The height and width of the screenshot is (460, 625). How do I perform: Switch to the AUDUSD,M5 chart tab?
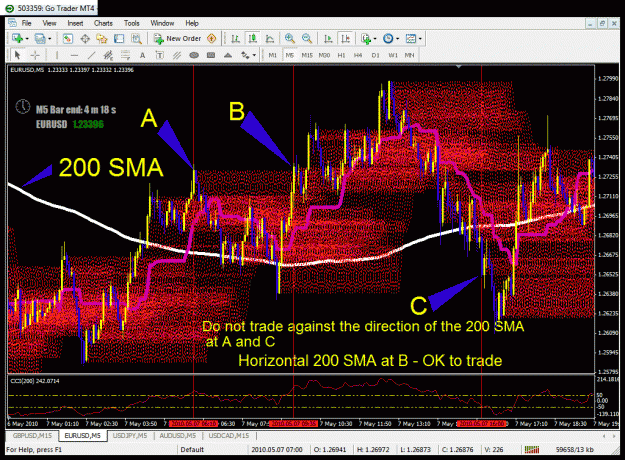click(x=177, y=436)
